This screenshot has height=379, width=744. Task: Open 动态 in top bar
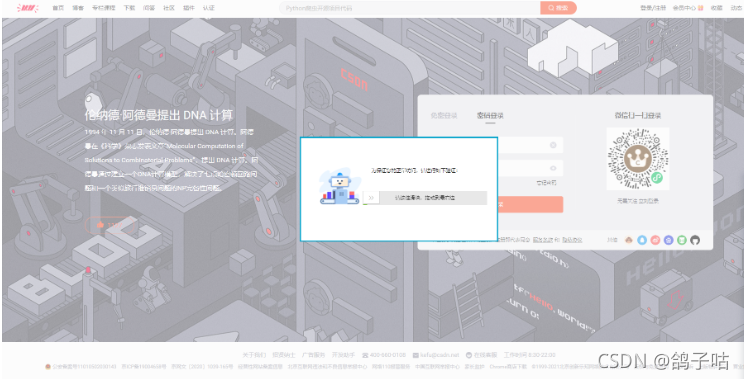736,8
